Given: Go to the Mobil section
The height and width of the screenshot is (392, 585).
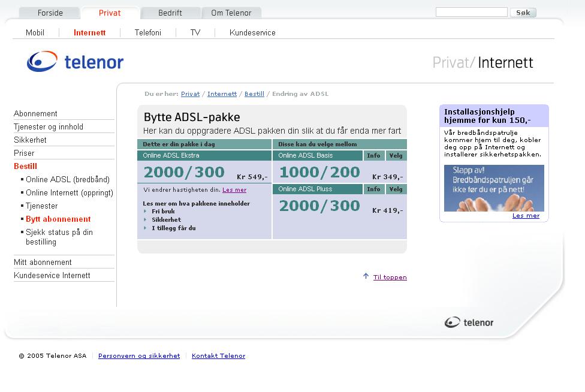Looking at the screenshot, I should (x=35, y=32).
